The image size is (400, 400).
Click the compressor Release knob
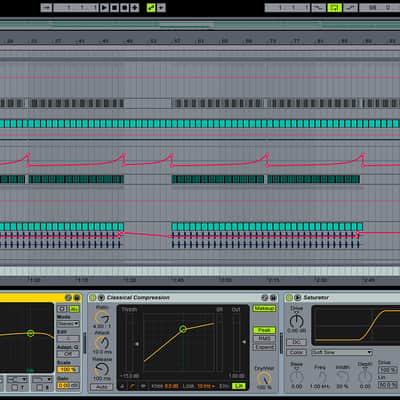pos(102,369)
